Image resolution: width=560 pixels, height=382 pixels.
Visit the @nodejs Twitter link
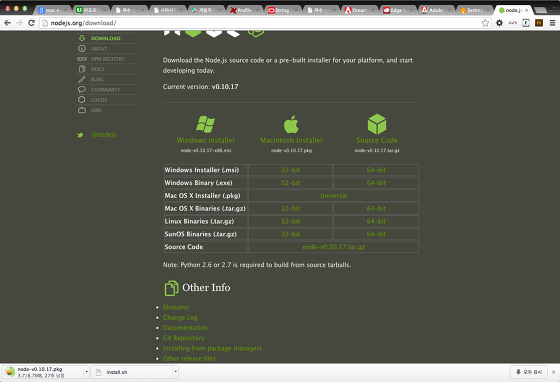(x=104, y=135)
